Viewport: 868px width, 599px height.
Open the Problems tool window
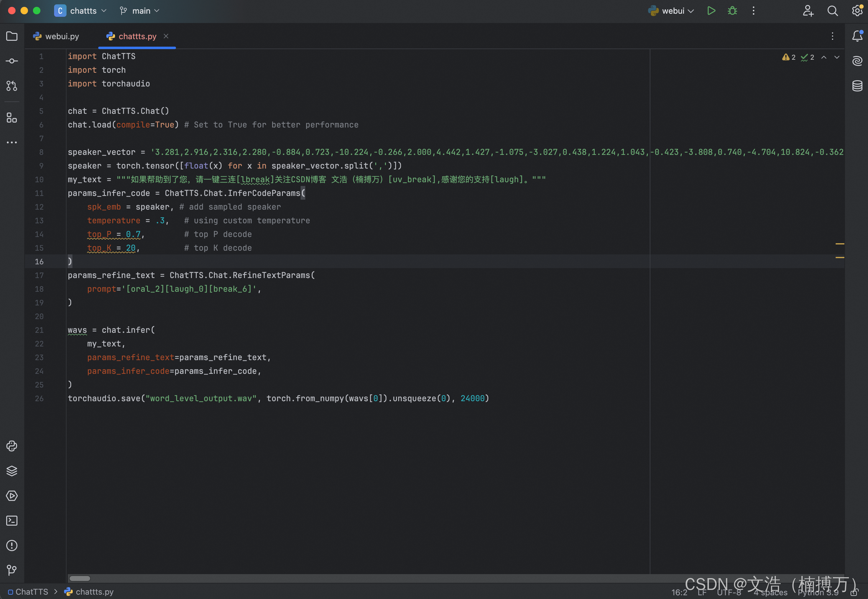click(12, 545)
